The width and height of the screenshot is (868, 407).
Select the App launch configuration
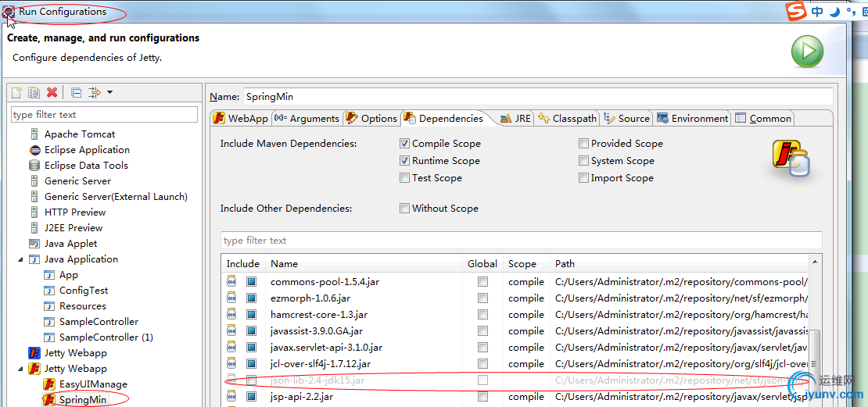69,275
